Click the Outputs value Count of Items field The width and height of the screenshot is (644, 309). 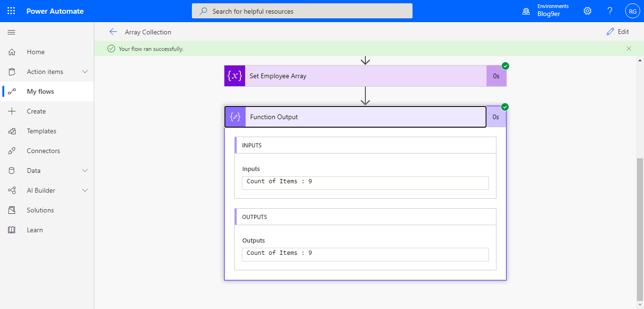pyautogui.click(x=365, y=254)
